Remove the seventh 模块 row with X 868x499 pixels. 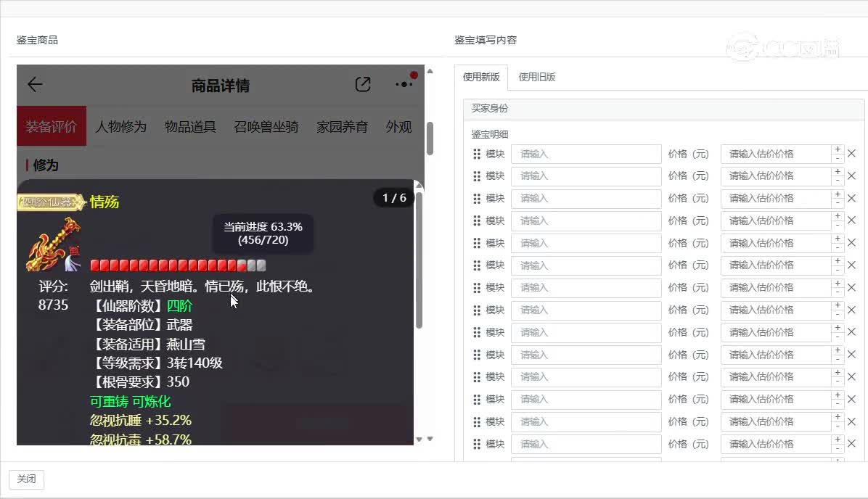[x=852, y=287]
